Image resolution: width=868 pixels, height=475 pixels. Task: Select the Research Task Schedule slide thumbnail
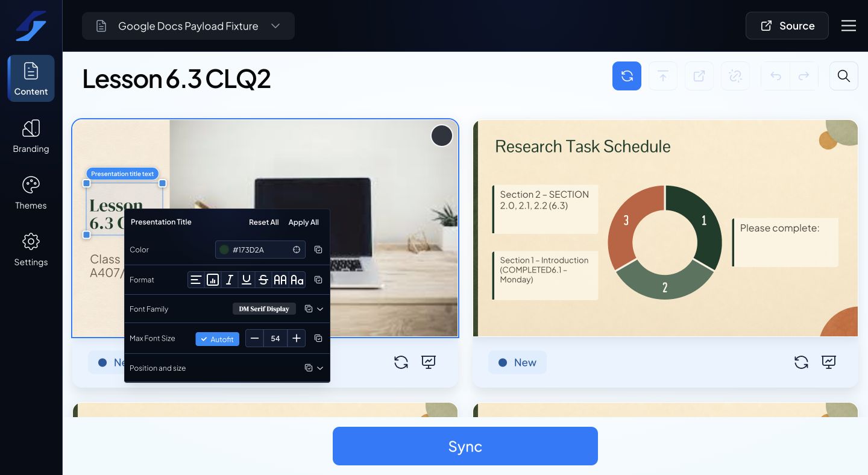click(x=665, y=228)
